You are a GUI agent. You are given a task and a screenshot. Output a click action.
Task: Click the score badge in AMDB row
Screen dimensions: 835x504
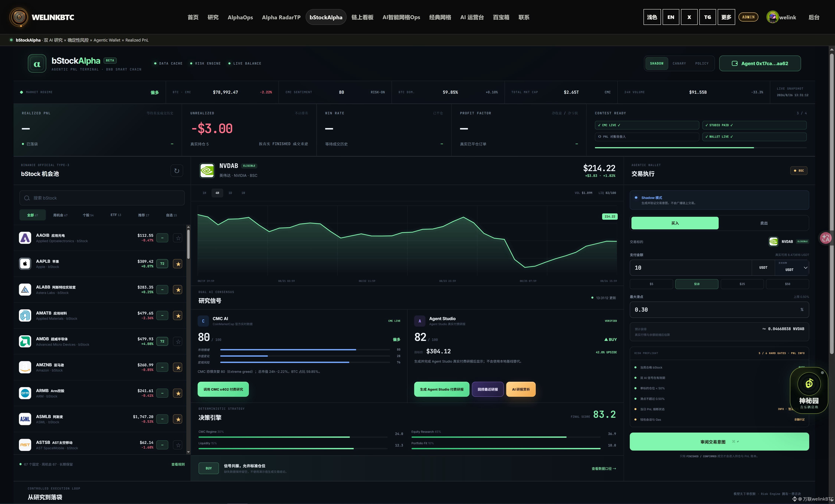(x=162, y=341)
